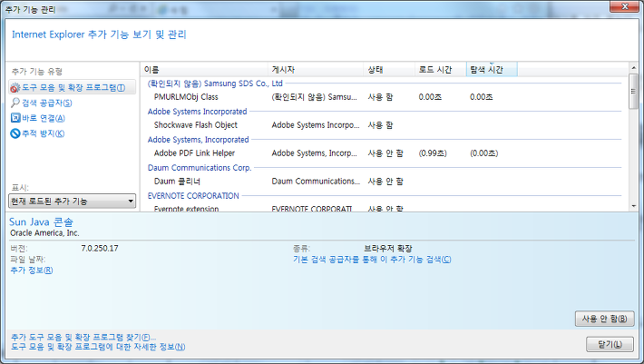
Task: Click the Shockwave Flash Object status 사용 함
Action: coord(380,125)
